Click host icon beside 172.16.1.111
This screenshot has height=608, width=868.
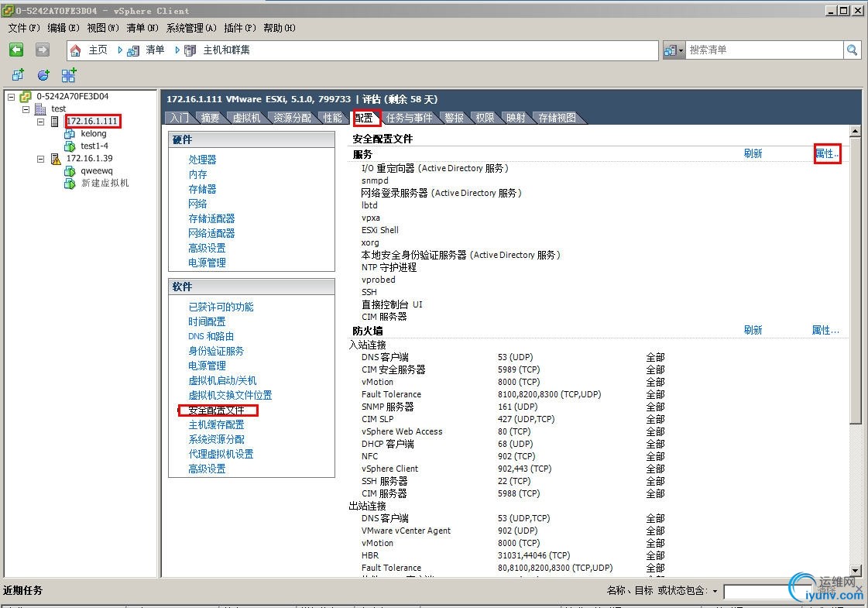55,122
